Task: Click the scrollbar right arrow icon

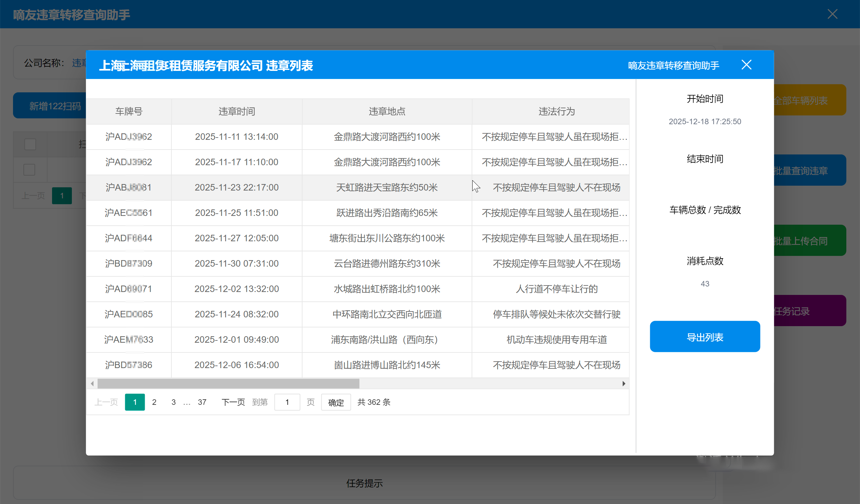Action: click(624, 384)
